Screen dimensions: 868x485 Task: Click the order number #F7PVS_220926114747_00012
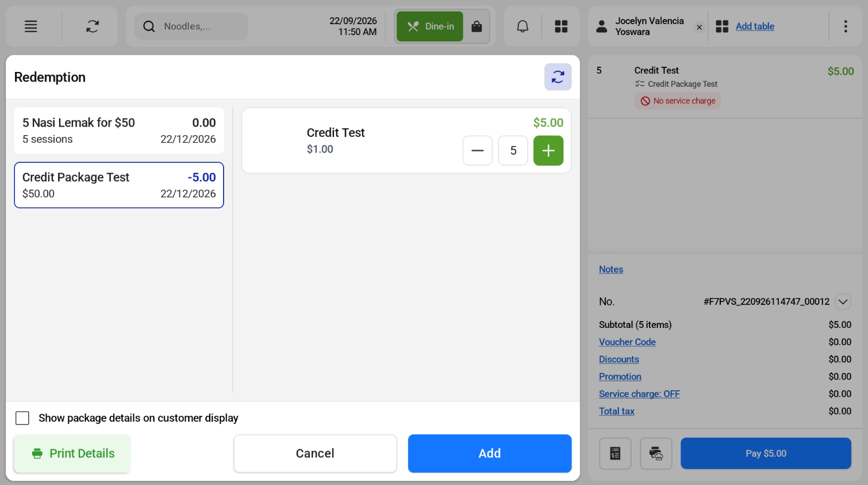tap(766, 301)
